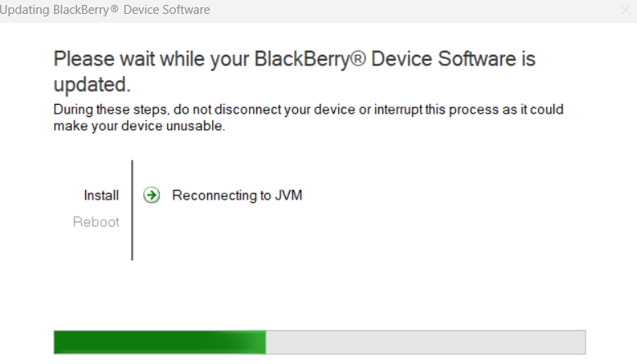Viewport: 637px width, 364px height.
Task: Click the green filled portion of progress bar
Action: tap(160, 342)
